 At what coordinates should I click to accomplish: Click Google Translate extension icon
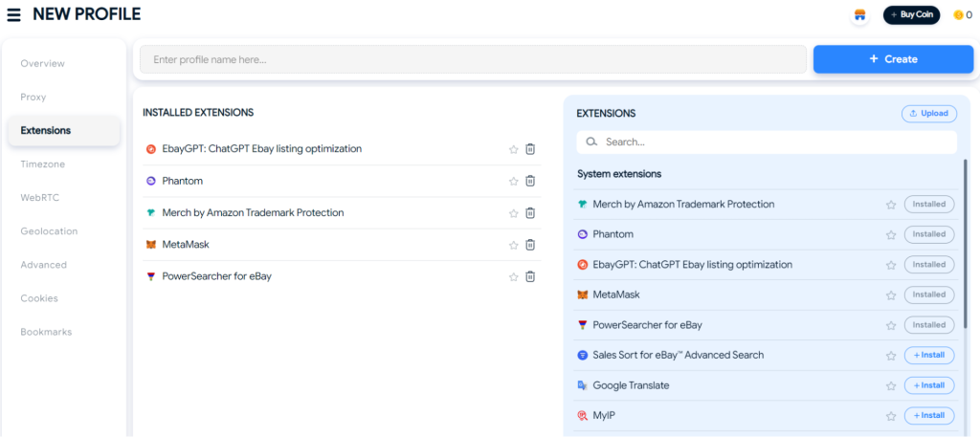[583, 385]
